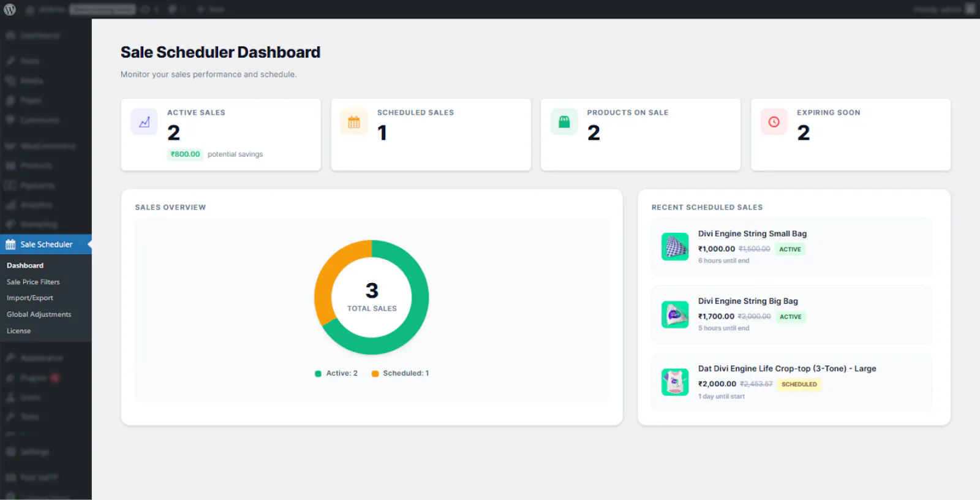This screenshot has height=500, width=980.
Task: Open the License submenu page
Action: coord(18,331)
